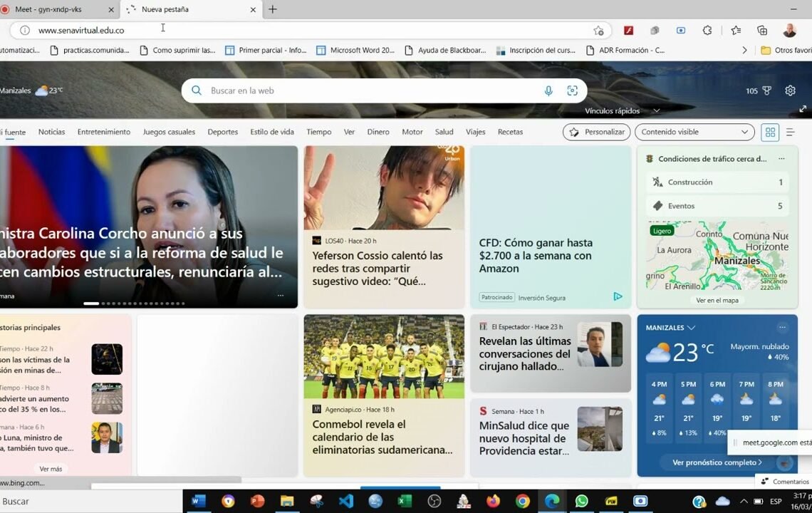Open the browser extensions puzzle icon
The image size is (812, 513).
pos(707,31)
